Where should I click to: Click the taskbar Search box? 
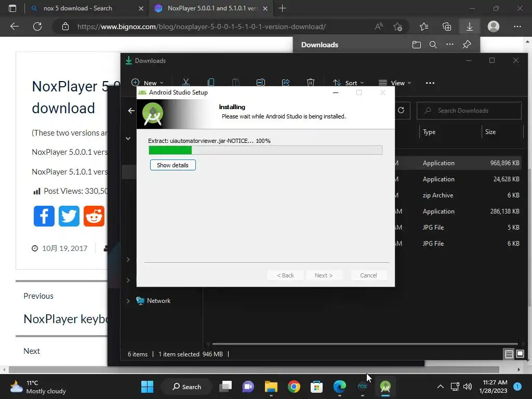[x=187, y=387]
